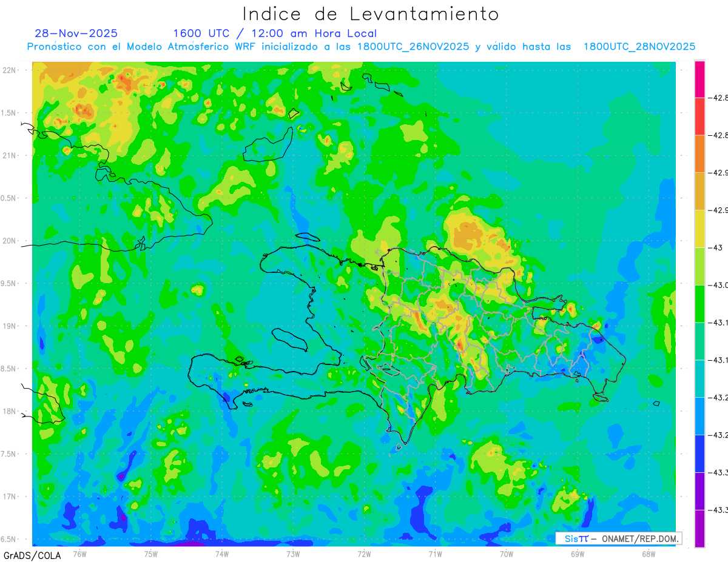Click the "76W" longitude label
Viewport: 728px width, 562px height.
tap(79, 554)
